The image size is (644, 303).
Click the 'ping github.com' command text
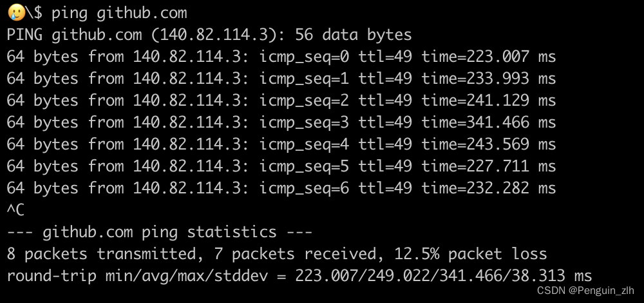tap(119, 13)
